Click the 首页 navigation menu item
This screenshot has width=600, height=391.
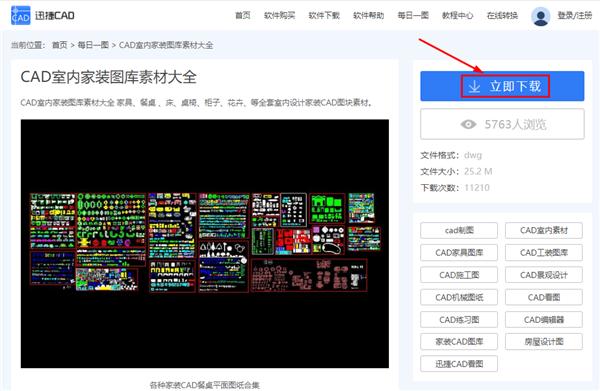click(243, 15)
